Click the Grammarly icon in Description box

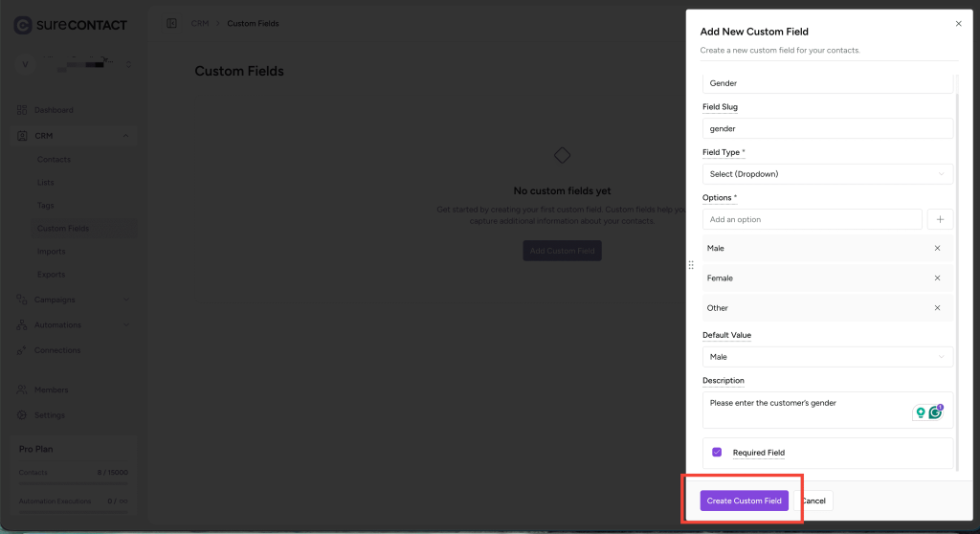click(x=935, y=412)
